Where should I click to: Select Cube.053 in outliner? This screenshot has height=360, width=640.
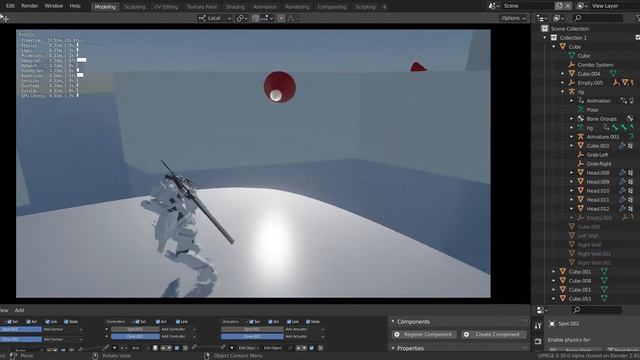tap(580, 299)
